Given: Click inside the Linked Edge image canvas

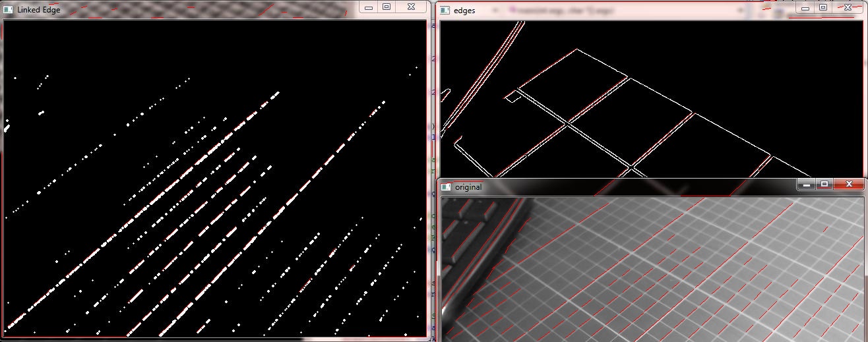Looking at the screenshot, I should [x=214, y=178].
